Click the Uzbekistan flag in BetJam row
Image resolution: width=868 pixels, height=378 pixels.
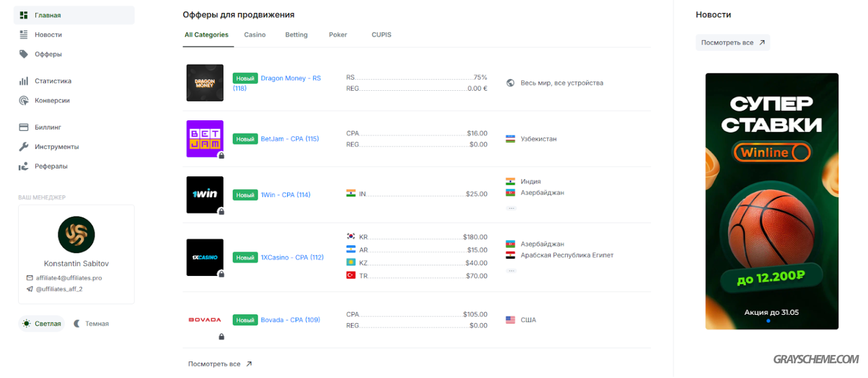coord(511,139)
